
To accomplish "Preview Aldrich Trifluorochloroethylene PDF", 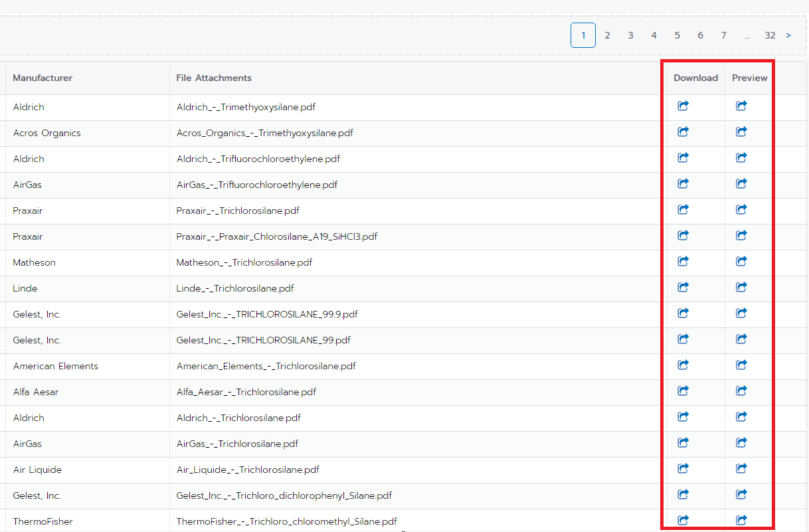I will click(741, 157).
